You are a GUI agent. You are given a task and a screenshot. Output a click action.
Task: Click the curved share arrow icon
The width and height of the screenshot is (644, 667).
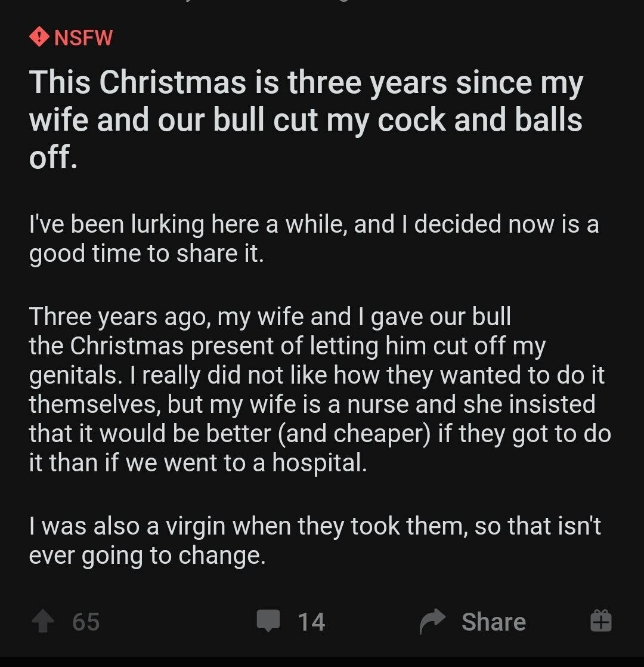point(432,621)
